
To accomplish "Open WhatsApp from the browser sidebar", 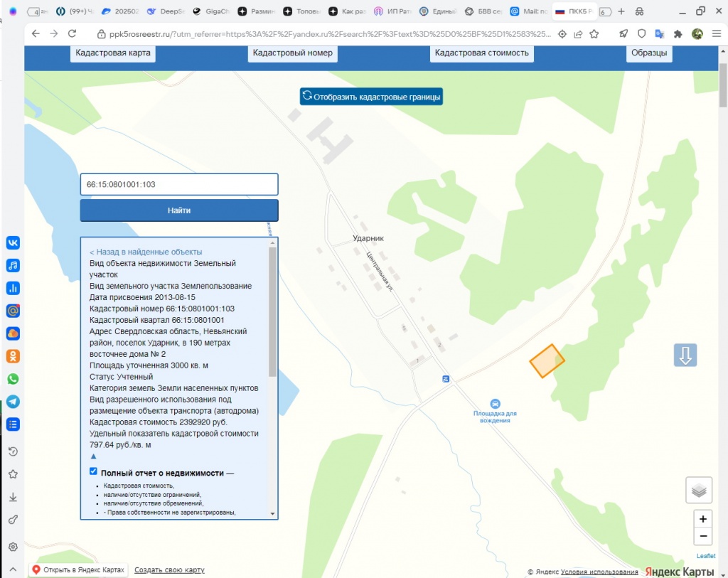I will pos(13,379).
